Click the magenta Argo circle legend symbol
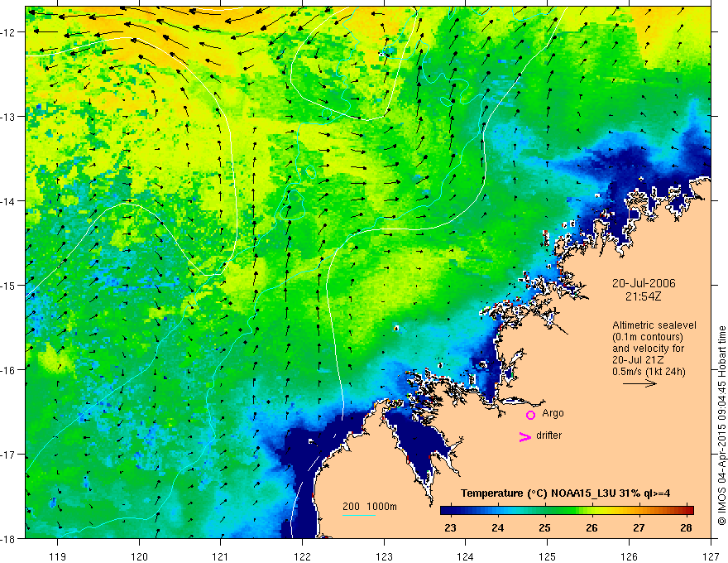 [x=530, y=415]
